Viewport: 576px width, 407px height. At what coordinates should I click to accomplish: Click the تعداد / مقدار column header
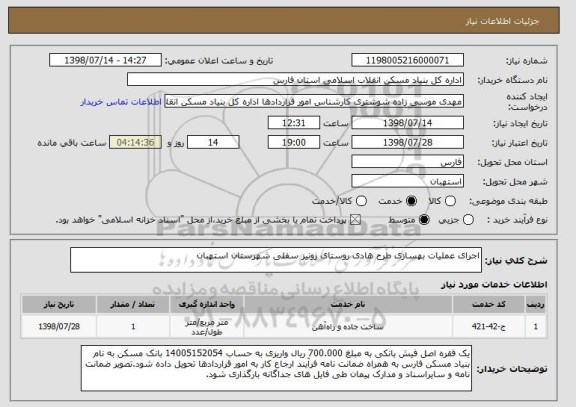click(x=133, y=305)
